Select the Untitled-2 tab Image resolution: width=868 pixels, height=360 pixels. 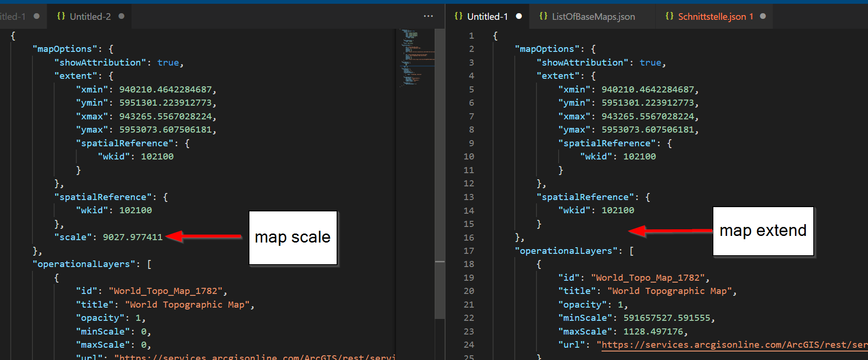[90, 17]
